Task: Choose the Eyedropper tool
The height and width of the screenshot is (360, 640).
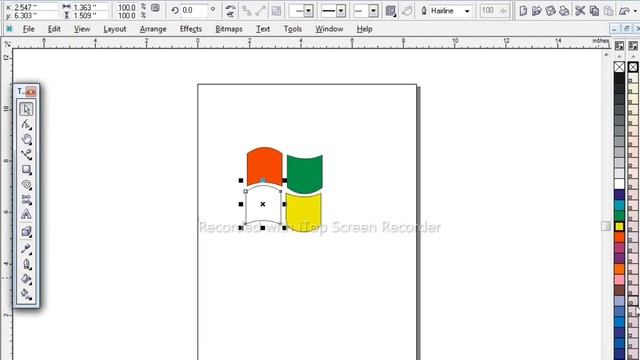Action: click(27, 249)
